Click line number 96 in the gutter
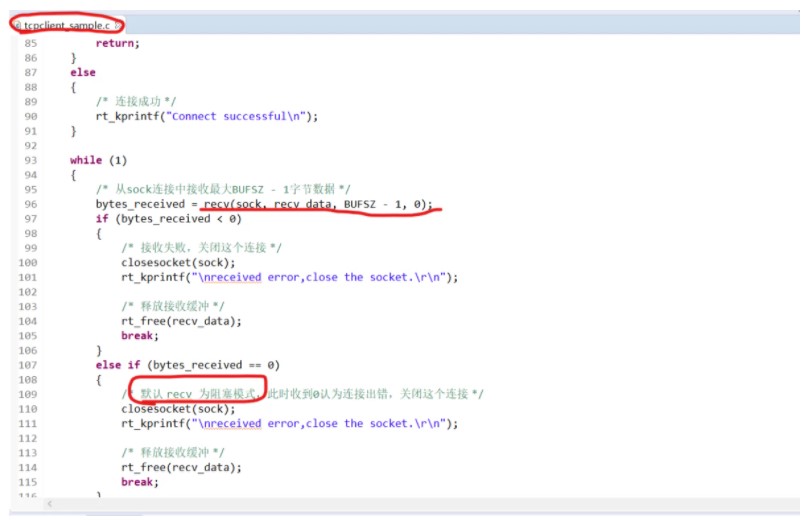This screenshot has height=520, width=805. pyautogui.click(x=31, y=204)
